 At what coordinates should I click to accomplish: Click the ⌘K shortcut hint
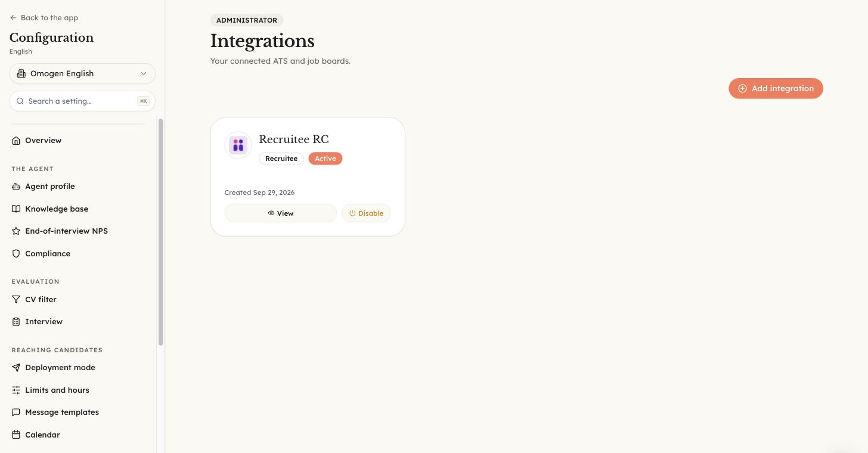pyautogui.click(x=143, y=101)
